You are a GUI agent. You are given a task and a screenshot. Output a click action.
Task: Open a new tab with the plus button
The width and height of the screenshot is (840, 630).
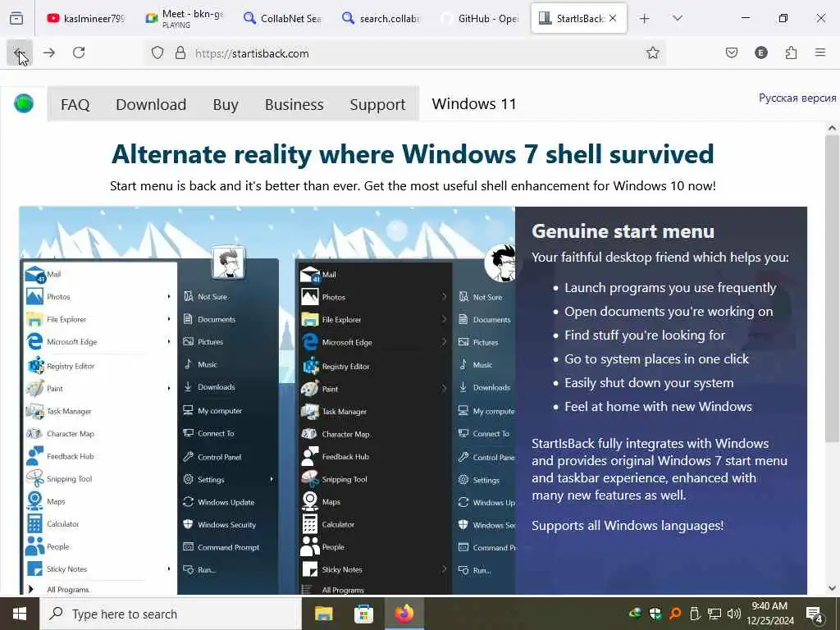[x=645, y=18]
